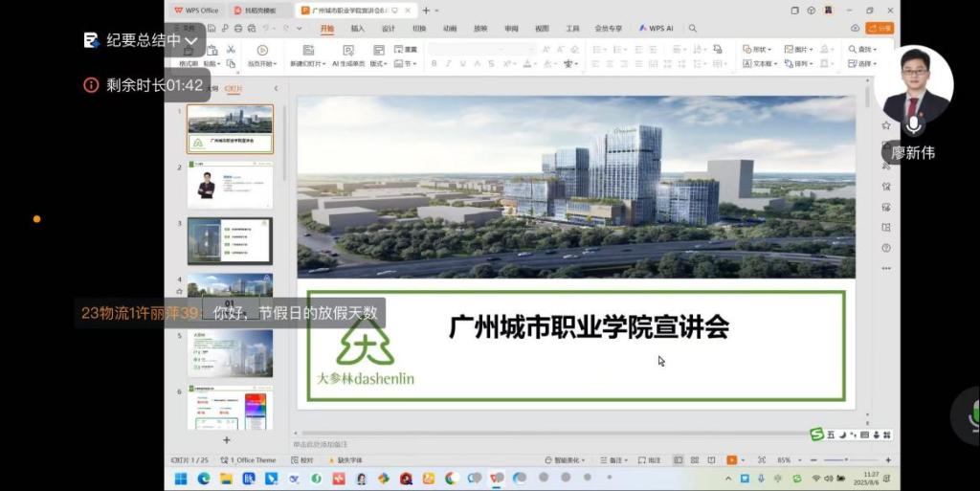Open the select (选择) dropdown

pos(862,64)
